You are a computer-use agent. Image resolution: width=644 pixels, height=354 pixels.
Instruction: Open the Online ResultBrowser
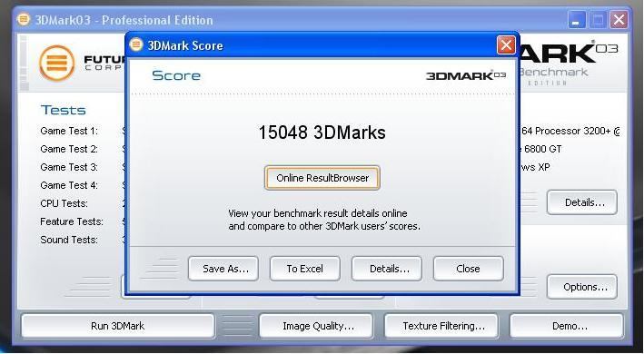322,178
